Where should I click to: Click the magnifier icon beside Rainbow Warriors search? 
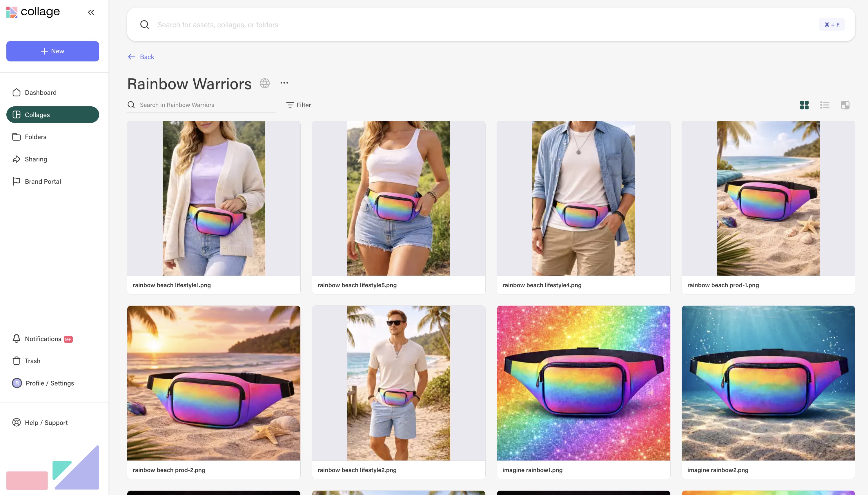(x=131, y=105)
